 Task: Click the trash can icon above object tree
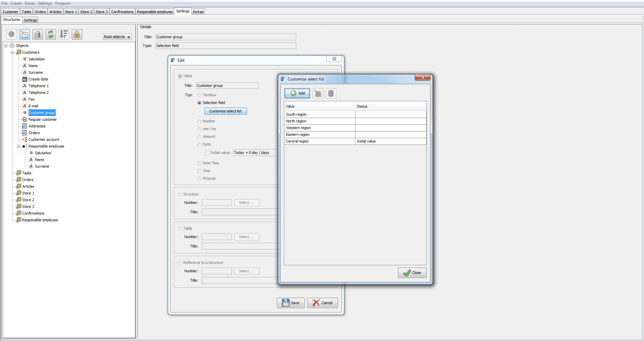(x=38, y=34)
